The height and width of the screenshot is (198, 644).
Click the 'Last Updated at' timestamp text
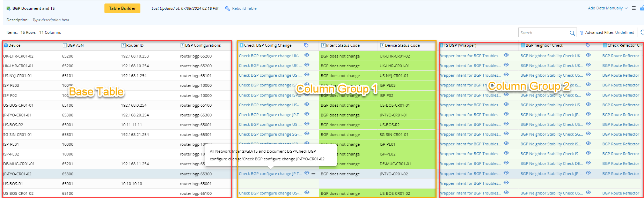185,8
